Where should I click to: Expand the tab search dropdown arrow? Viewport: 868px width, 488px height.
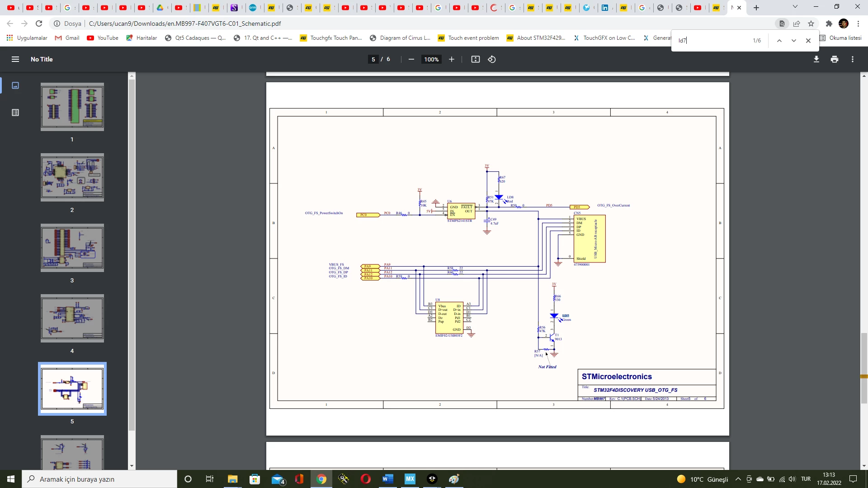(795, 7)
